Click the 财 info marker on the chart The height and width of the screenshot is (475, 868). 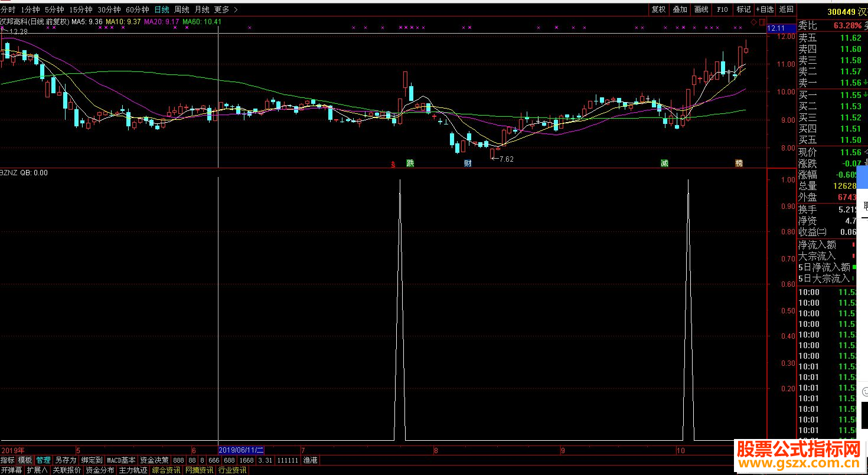click(468, 163)
